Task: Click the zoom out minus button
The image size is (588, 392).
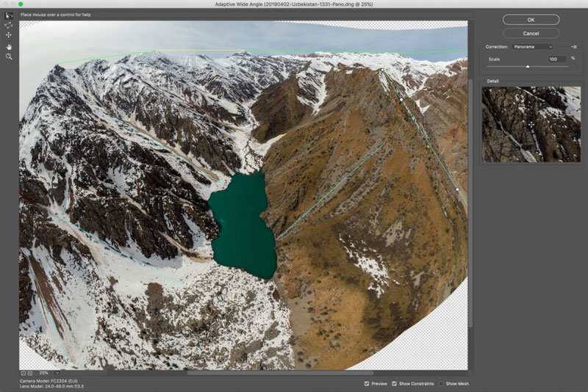Action: coord(24,373)
